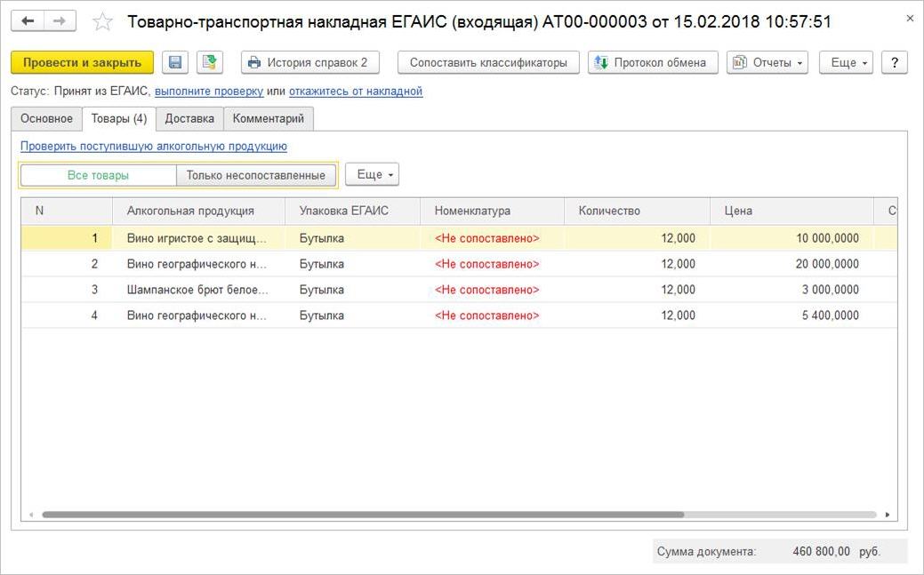The width and height of the screenshot is (924, 575).
Task: Click Бутылка cell in row 4
Action: pyautogui.click(x=352, y=315)
